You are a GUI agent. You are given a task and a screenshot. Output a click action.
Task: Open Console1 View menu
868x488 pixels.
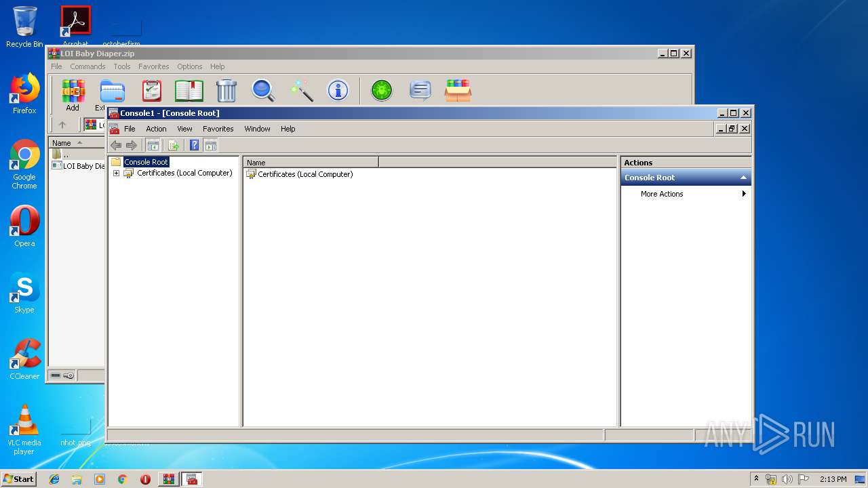(184, 129)
